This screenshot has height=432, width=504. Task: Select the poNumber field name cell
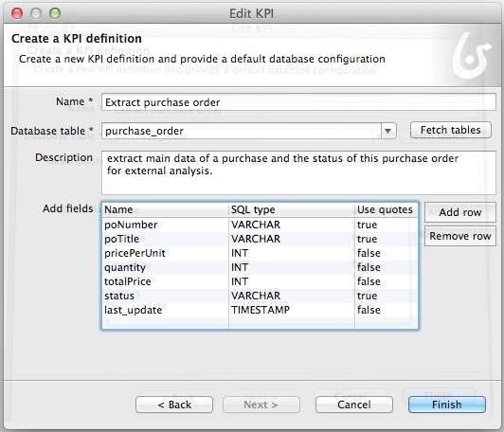[165, 225]
